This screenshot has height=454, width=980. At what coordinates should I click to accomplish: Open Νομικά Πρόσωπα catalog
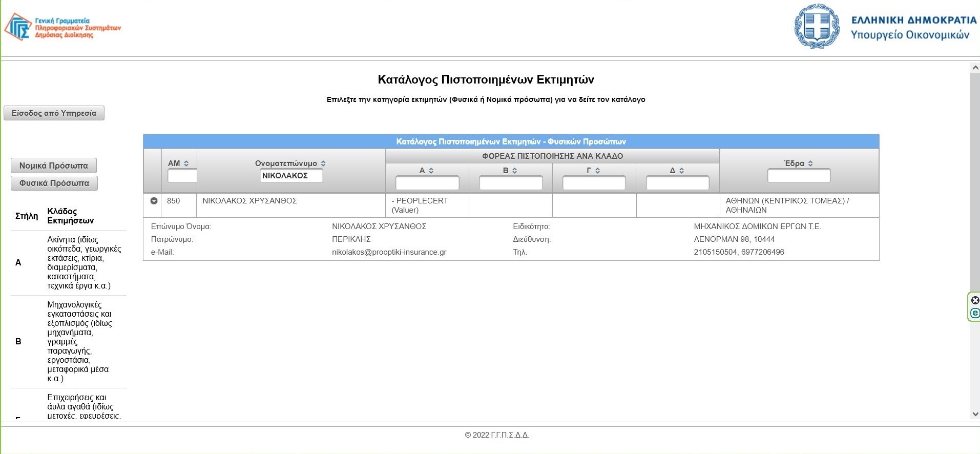click(54, 166)
